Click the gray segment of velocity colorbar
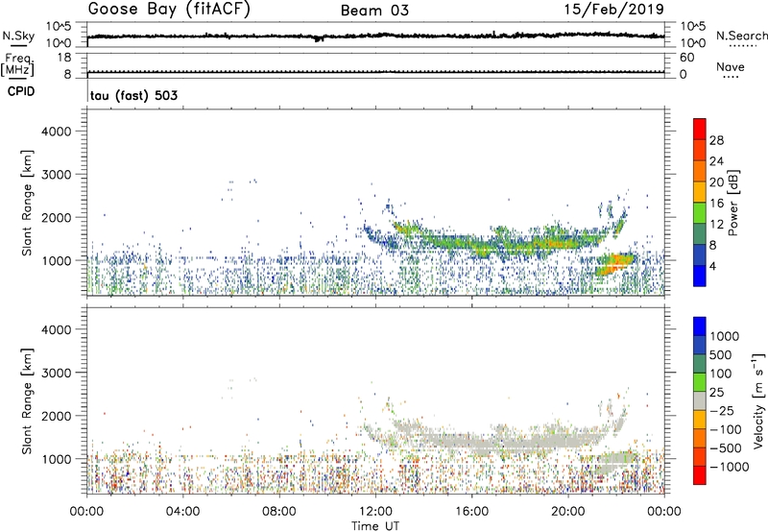The height and width of the screenshot is (532, 768). pos(700,400)
